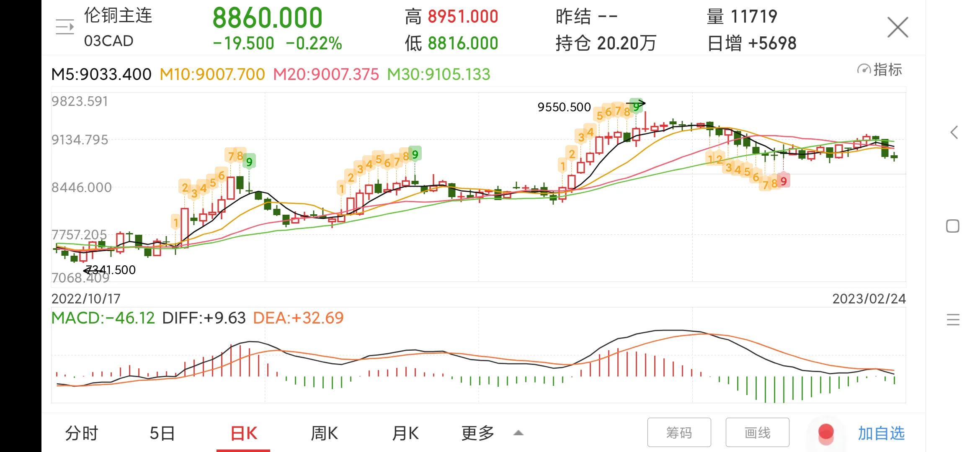Open the contract switcher icon beside 伦铜主连

[65, 26]
